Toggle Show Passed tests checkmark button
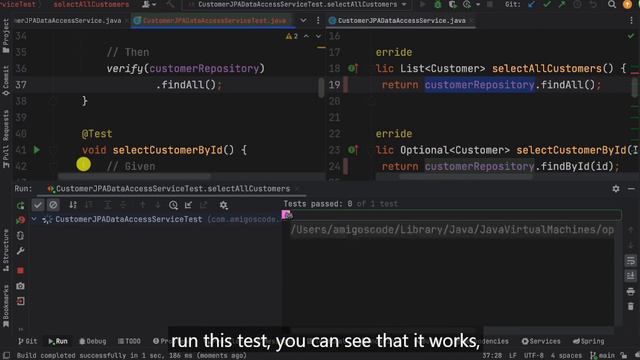Viewport: 640px width, 360px height. click(38, 205)
